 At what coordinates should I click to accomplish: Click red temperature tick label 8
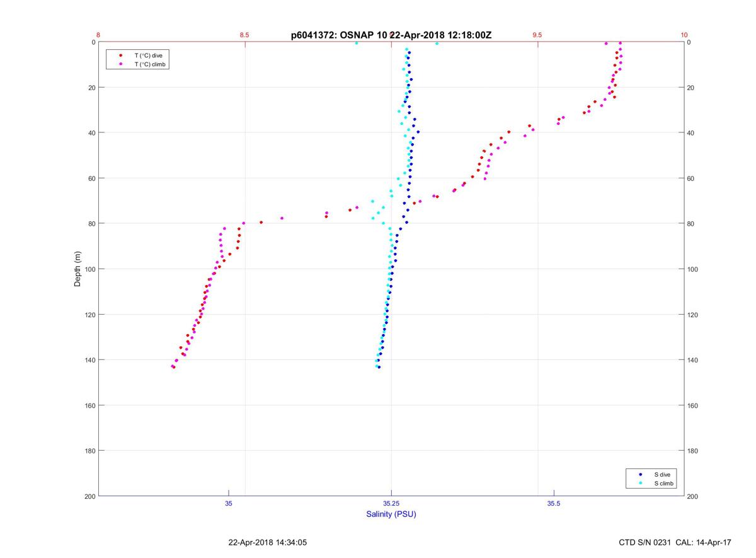(98, 35)
